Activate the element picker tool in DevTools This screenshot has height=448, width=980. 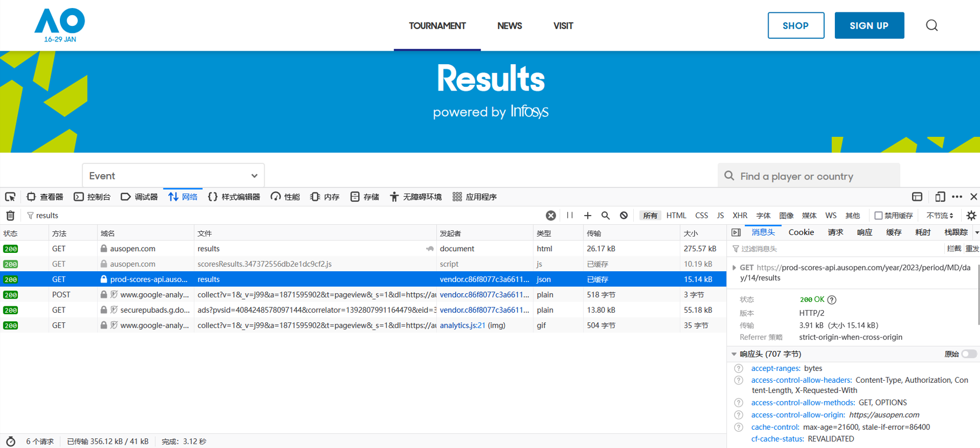point(10,197)
